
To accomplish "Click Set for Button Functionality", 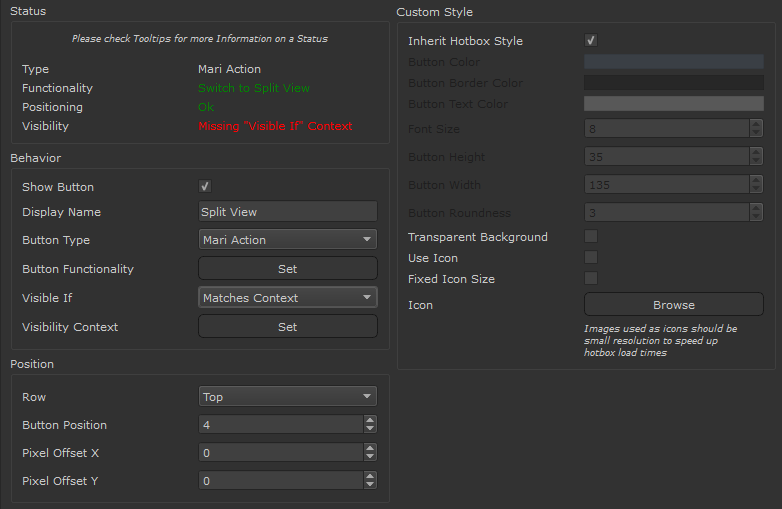I will pyautogui.click(x=288, y=269).
